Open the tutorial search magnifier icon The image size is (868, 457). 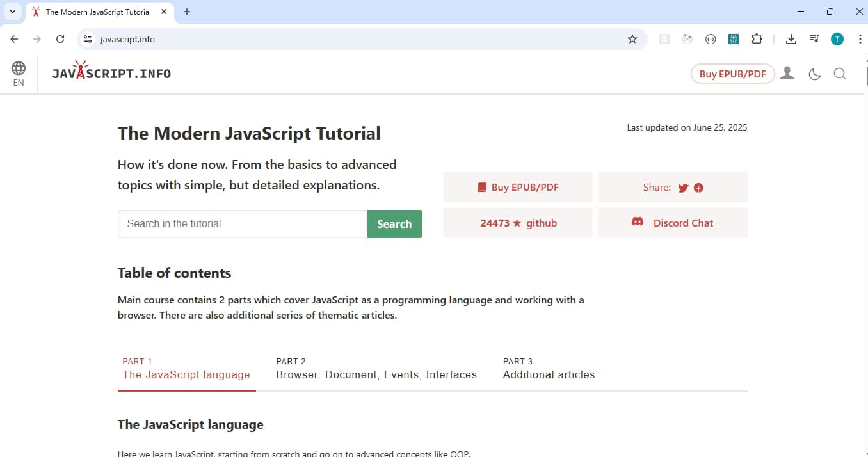[840, 74]
